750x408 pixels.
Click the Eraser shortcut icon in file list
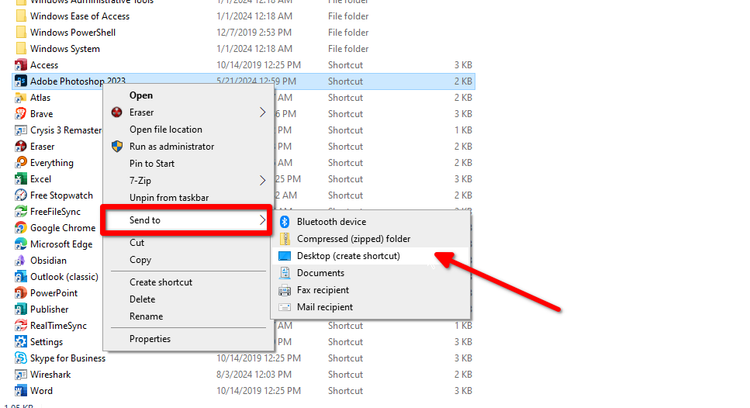tap(21, 146)
